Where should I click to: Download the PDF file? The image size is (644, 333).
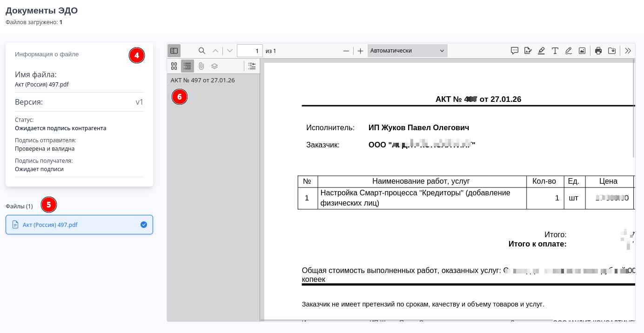[x=612, y=51]
